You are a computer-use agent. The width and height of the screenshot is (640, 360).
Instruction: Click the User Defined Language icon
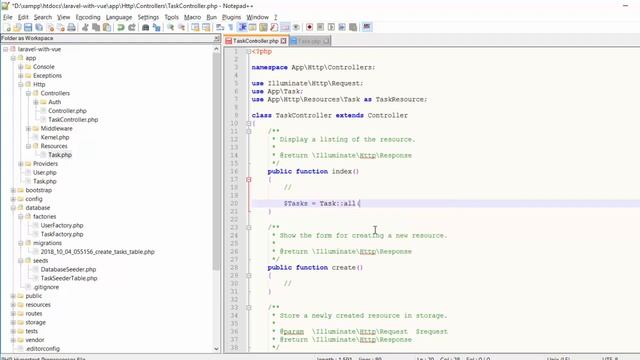pyautogui.click(x=253, y=27)
